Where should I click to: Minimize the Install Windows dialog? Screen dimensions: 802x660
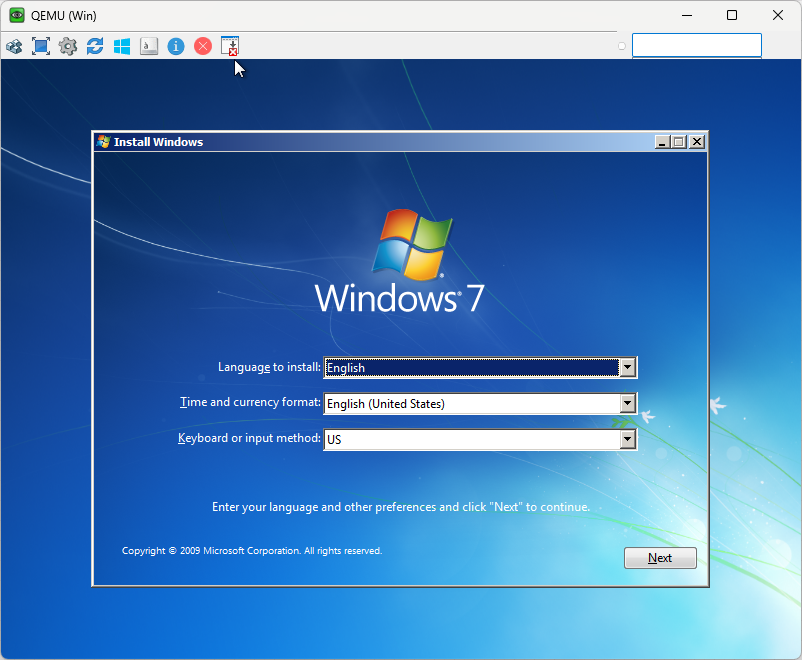662,142
